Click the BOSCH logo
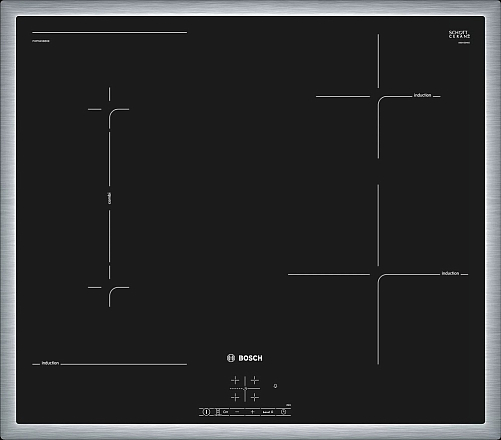Image resolution: width=501 pixels, height=440 pixels. tap(245, 358)
